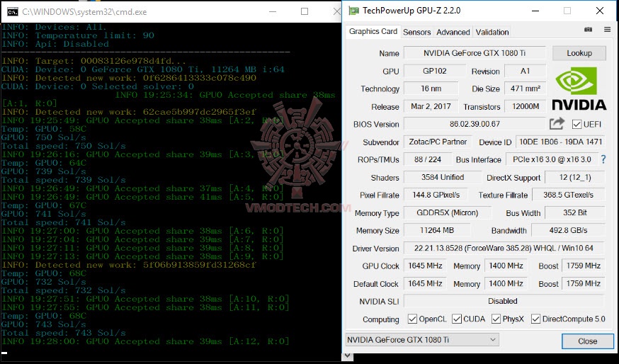Click the Bus Interface question mark icon
Screen dimensions: 619x364
click(603, 159)
